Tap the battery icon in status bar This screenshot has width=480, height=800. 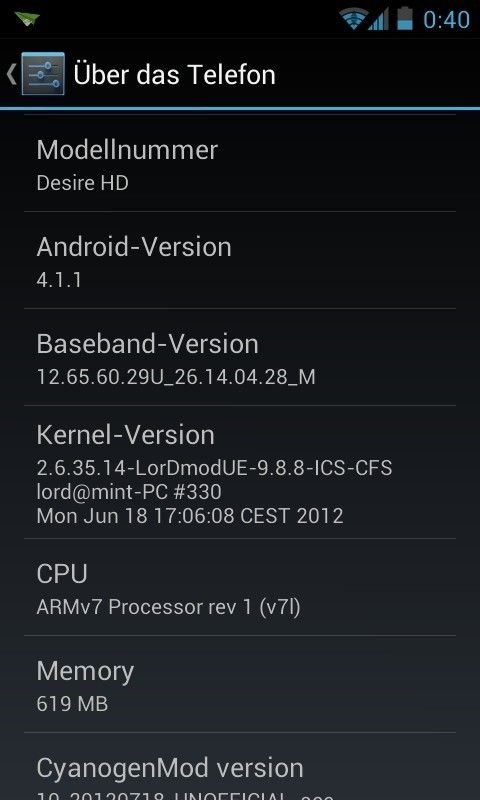[x=405, y=19]
